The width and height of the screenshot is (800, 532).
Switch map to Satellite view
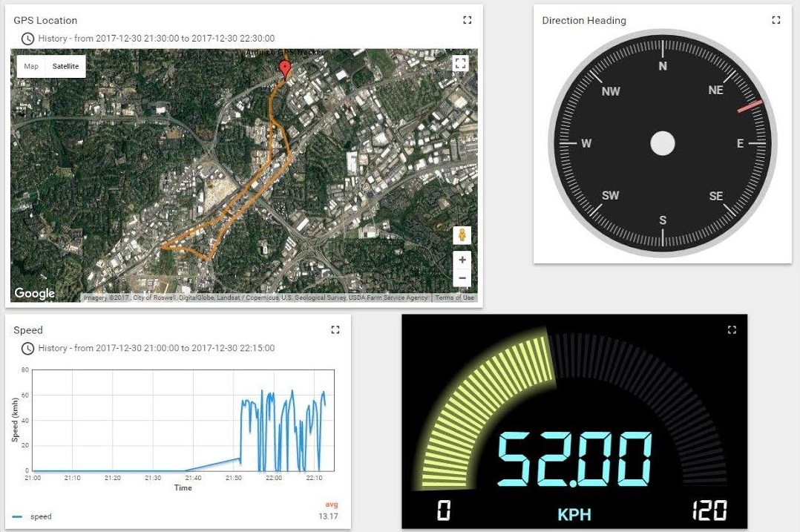click(65, 66)
